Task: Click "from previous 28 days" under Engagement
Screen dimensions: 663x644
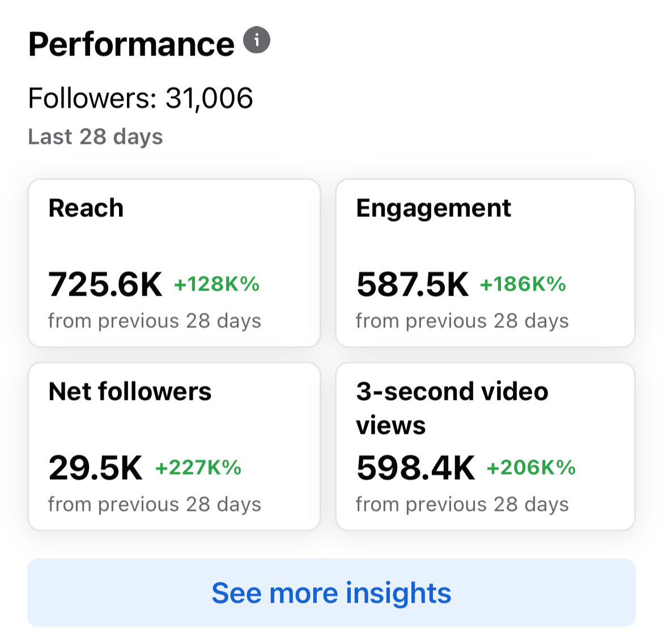Action: [x=462, y=321]
